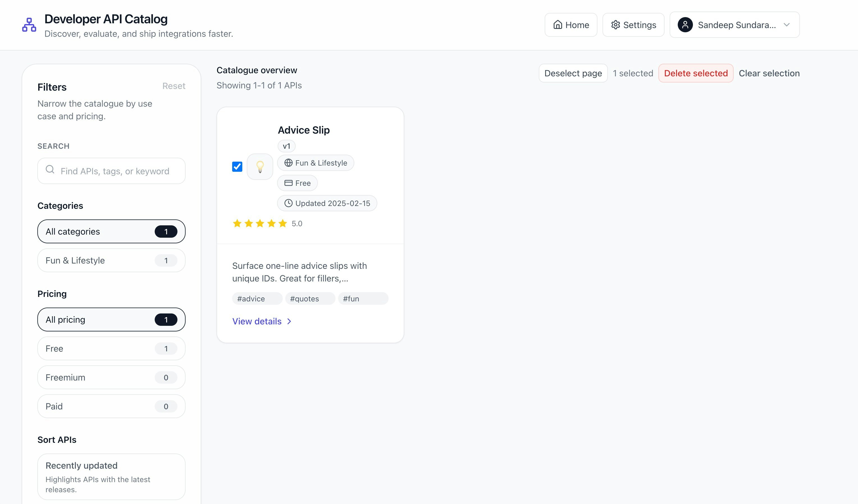This screenshot has height=504, width=858.
Task: Select the Paid pricing filter
Action: point(111,406)
